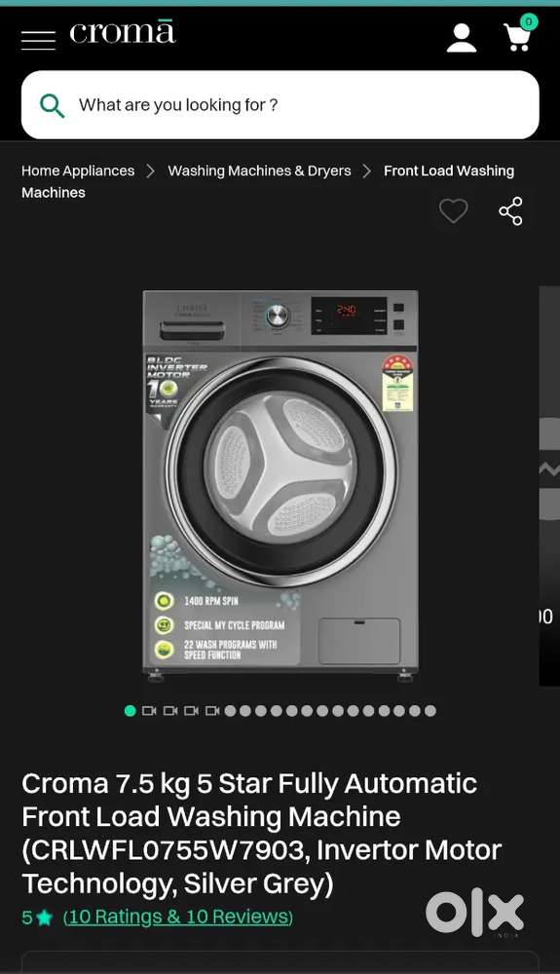Click chevron after Washing Machines & Dryers

tap(366, 170)
